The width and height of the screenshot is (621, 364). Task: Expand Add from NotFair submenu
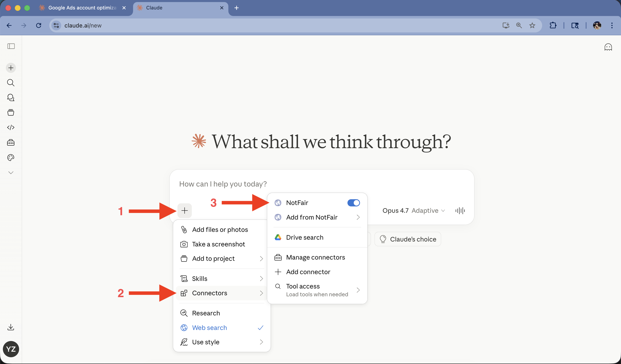tap(317, 217)
